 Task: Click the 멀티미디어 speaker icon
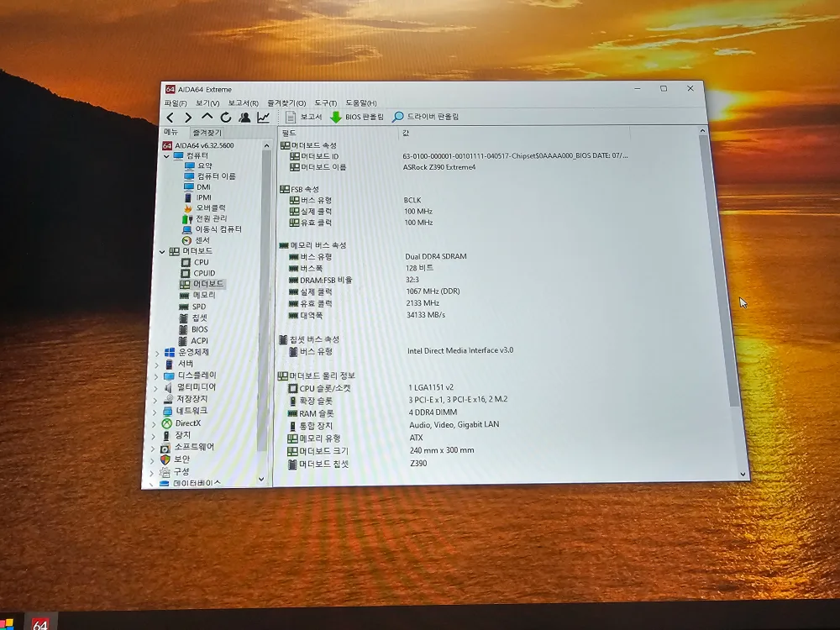pos(168,388)
